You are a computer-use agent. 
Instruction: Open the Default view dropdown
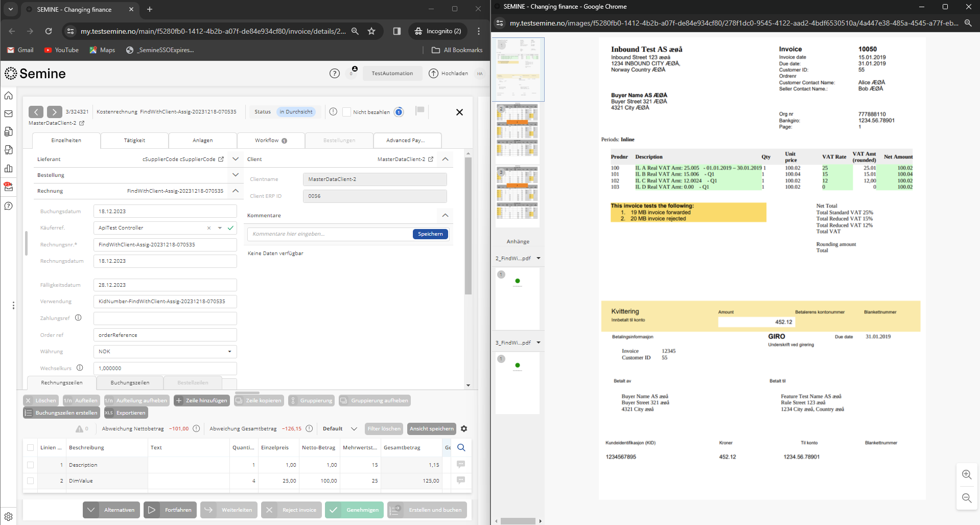point(355,429)
